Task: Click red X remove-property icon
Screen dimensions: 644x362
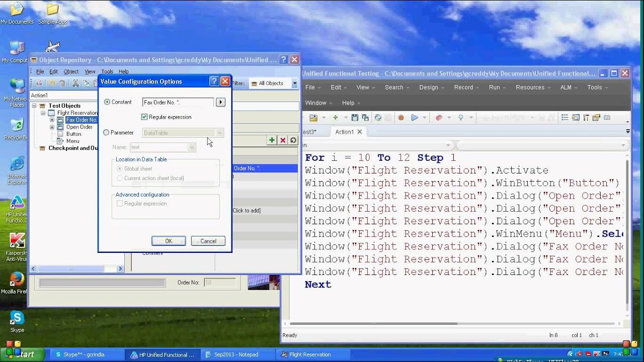Action: 283,140
